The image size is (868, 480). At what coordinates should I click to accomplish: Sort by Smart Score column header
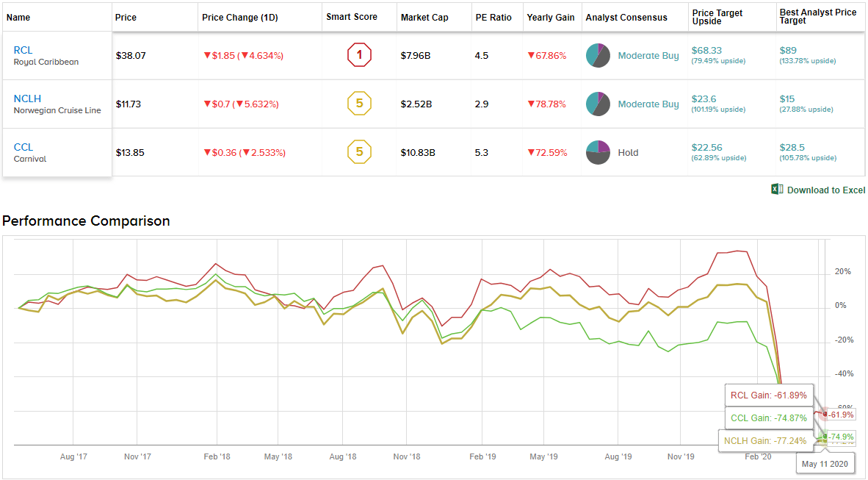tap(352, 17)
